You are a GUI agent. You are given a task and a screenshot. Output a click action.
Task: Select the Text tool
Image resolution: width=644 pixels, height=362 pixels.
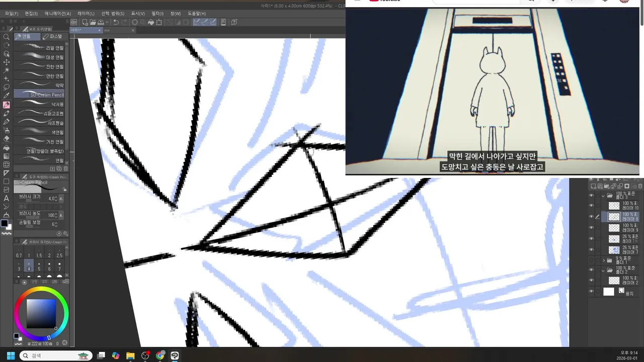6,198
